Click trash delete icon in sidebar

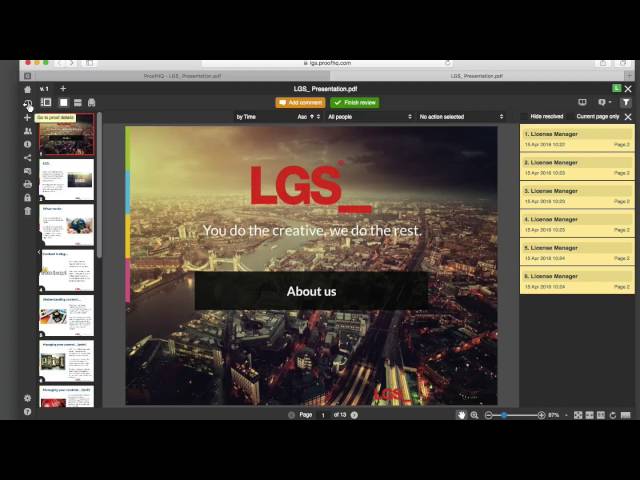(27, 211)
